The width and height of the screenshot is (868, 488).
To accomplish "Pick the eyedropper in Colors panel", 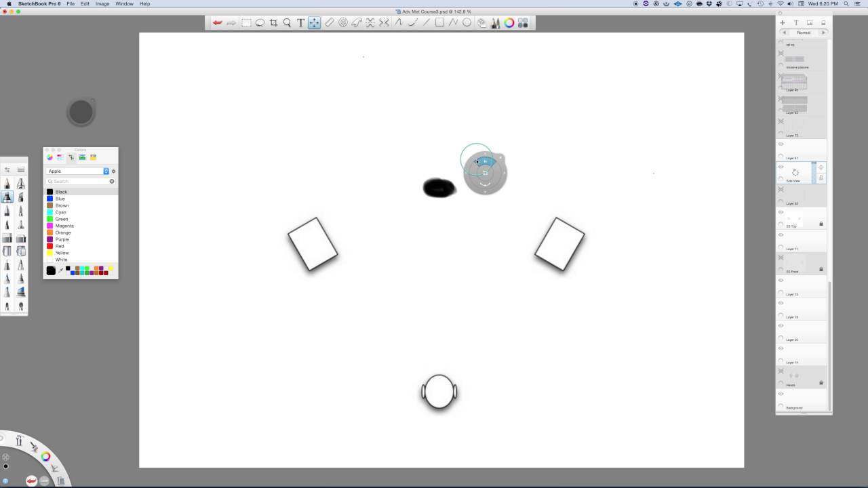I will point(61,270).
